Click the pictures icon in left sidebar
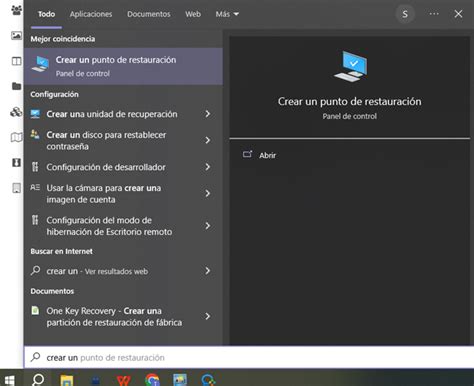Screen dimensions: 474x386 (16, 35)
